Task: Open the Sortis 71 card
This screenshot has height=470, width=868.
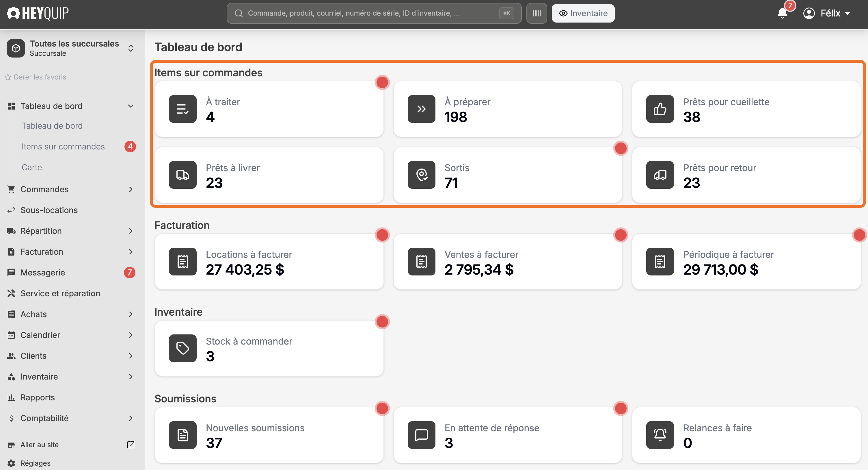Action: point(507,175)
